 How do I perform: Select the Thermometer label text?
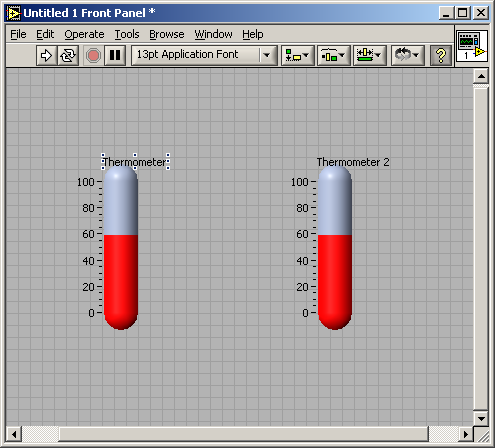point(135,162)
